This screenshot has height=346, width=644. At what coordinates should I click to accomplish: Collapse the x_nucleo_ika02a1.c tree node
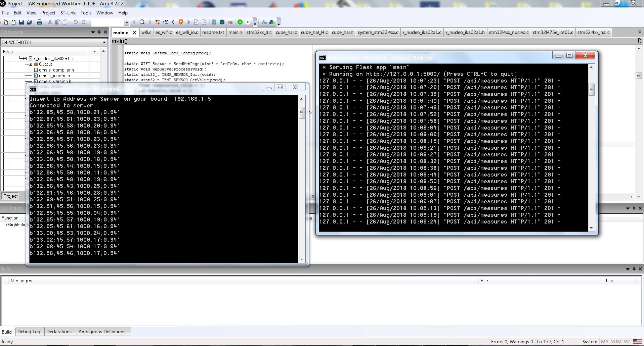(x=25, y=58)
